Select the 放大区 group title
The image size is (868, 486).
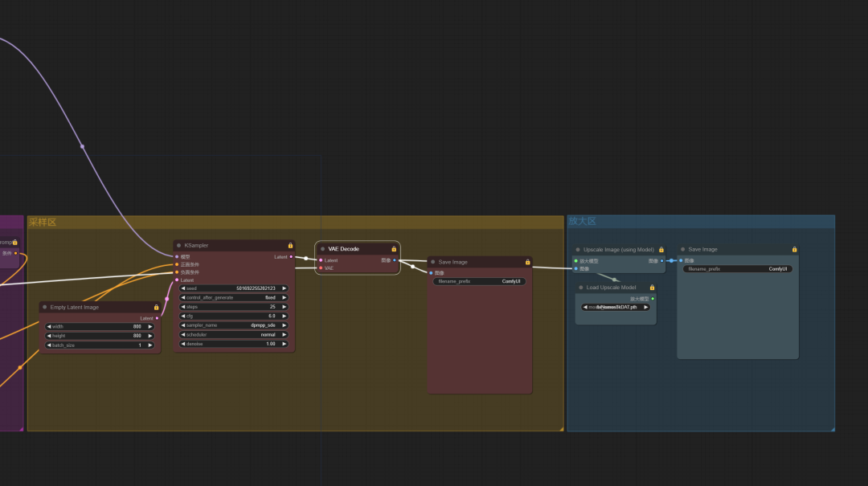(x=583, y=222)
